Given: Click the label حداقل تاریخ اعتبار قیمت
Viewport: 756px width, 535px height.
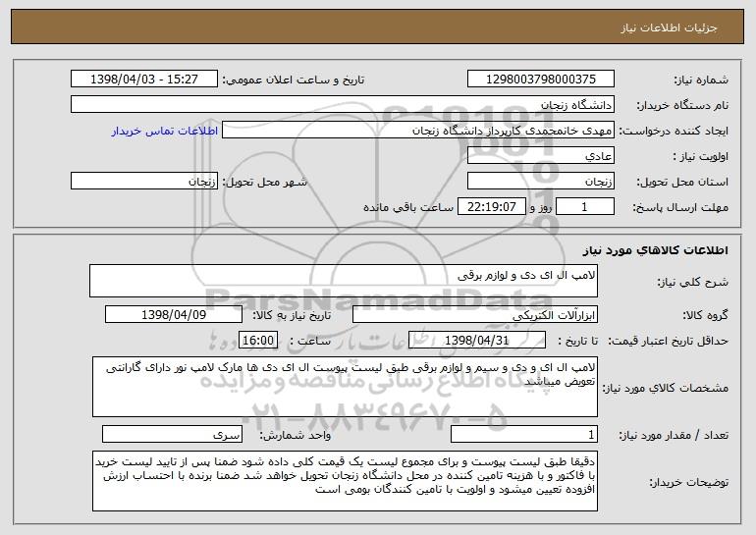Looking at the screenshot, I should coord(668,341).
